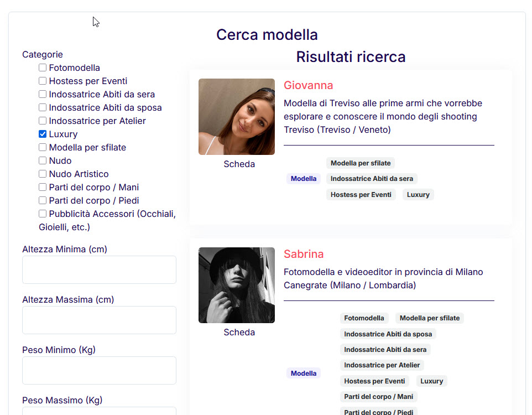Click the Altezza Minima input field
Viewport: 532px width, 415px height.
(x=99, y=269)
